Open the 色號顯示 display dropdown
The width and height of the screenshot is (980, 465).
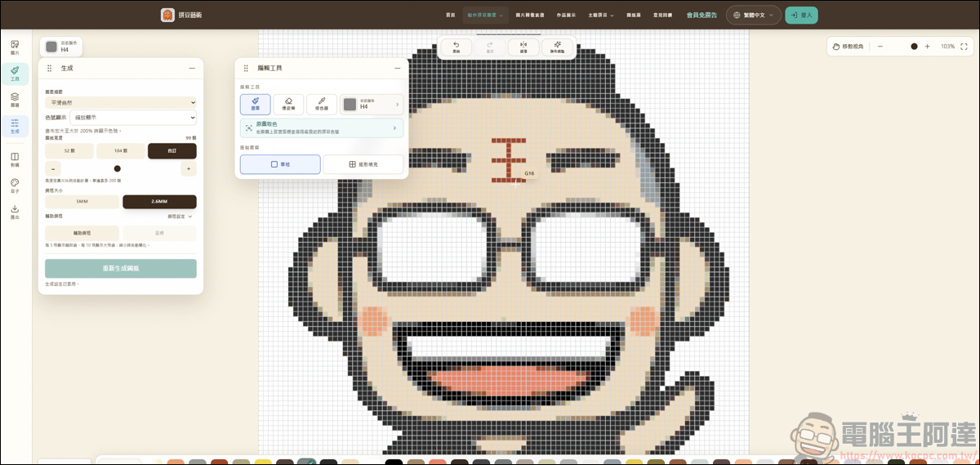[x=133, y=117]
